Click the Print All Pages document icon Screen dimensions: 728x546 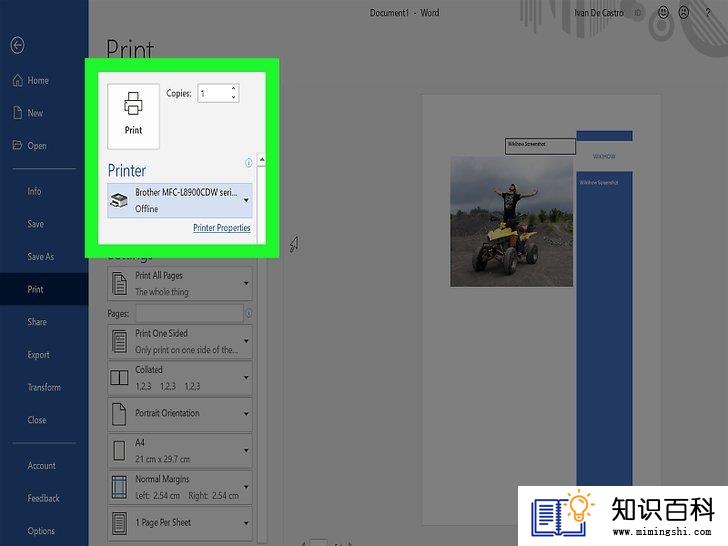pos(119,284)
